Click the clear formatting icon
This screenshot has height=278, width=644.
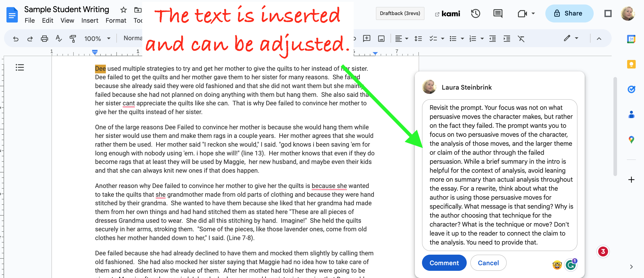coord(521,39)
